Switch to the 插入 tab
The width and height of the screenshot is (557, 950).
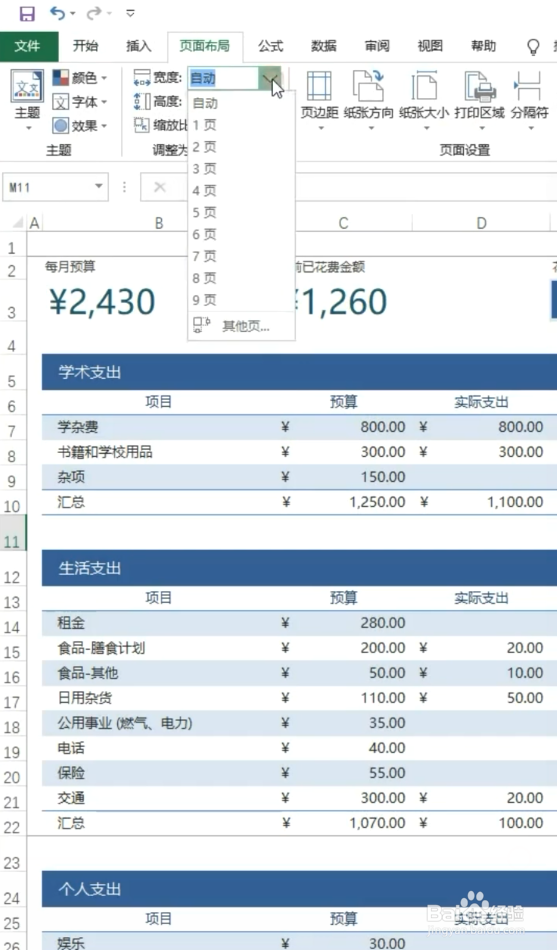pos(138,46)
